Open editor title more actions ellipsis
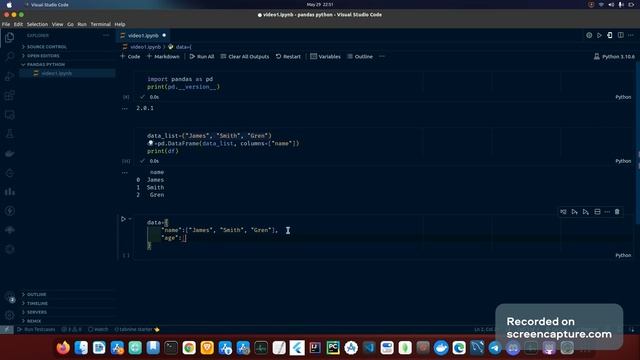Viewport: 640px width, 360px height. [x=631, y=36]
